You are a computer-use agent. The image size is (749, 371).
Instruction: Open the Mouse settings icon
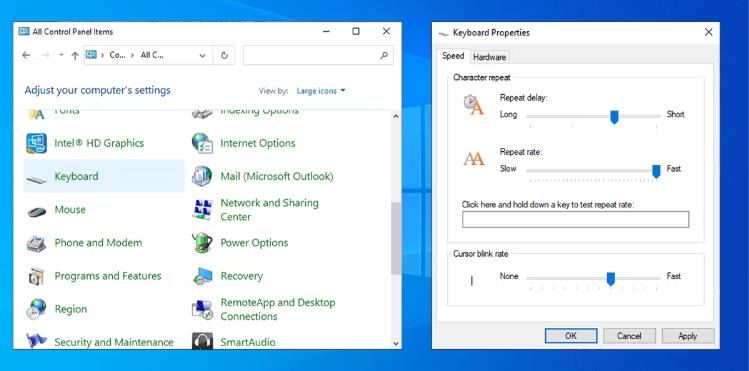36,211
